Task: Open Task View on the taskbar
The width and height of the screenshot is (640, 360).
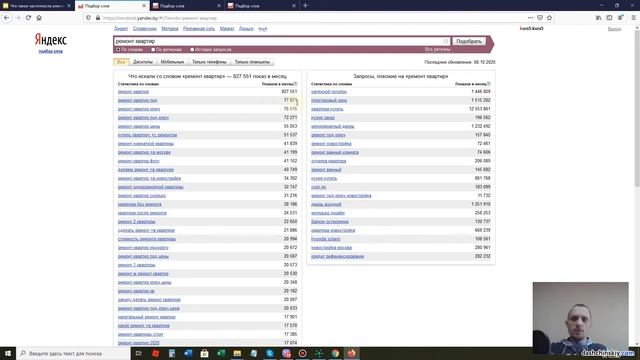Action: point(139,353)
